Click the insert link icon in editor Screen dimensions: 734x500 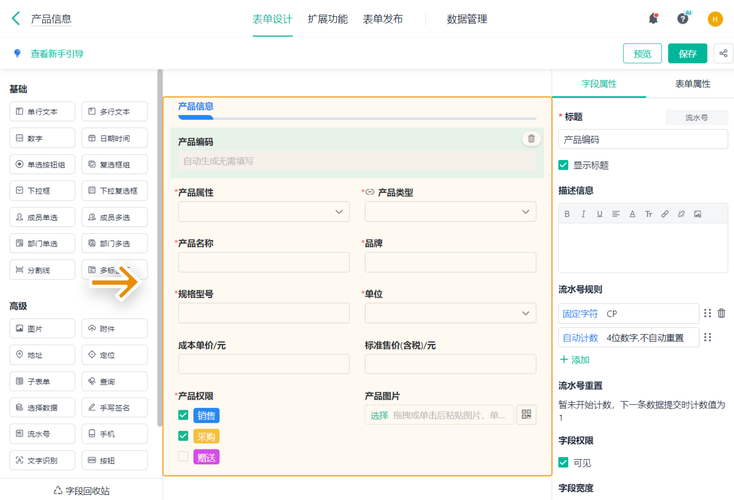665,214
